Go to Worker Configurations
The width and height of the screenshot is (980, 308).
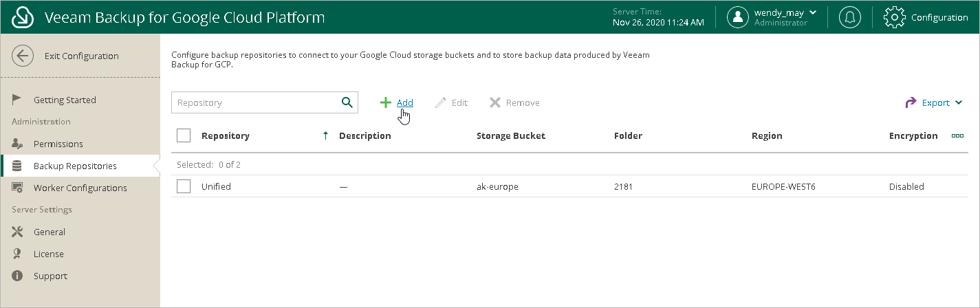(80, 188)
